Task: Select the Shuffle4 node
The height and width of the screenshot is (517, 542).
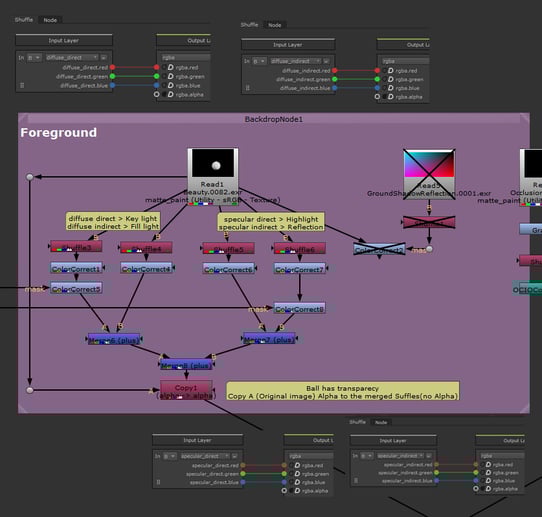Action: [146, 248]
